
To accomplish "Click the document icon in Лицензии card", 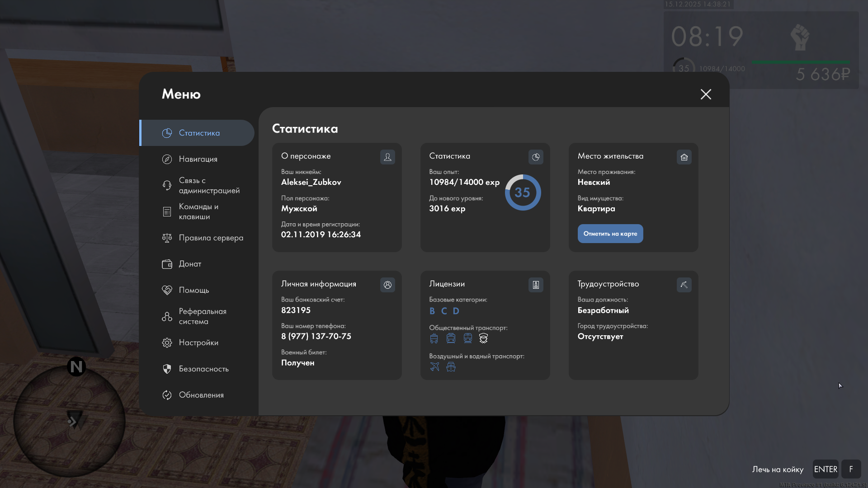I will point(536,285).
